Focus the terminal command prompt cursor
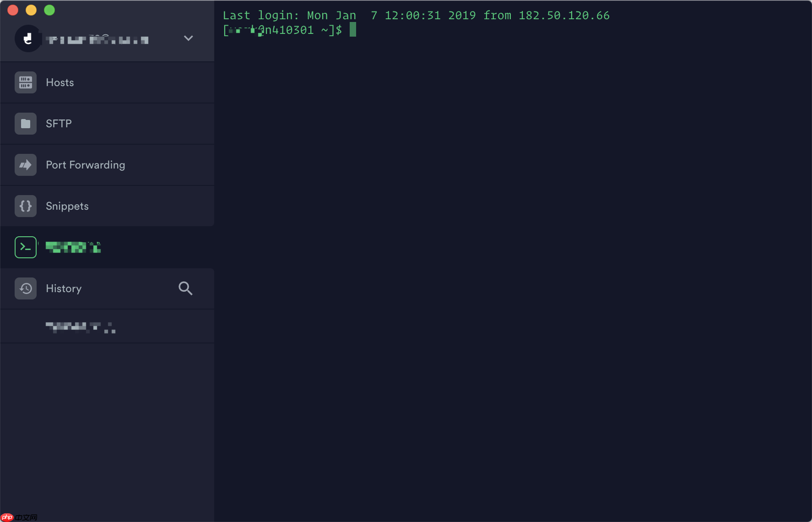The height and width of the screenshot is (522, 812). 353,30
